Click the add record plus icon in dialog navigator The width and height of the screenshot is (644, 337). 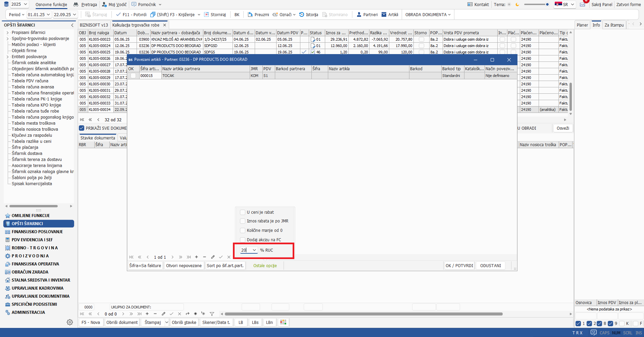196,257
